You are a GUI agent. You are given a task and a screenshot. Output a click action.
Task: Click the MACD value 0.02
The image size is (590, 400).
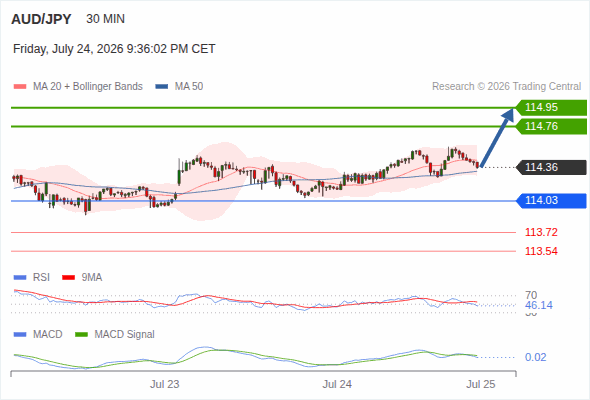(x=535, y=357)
